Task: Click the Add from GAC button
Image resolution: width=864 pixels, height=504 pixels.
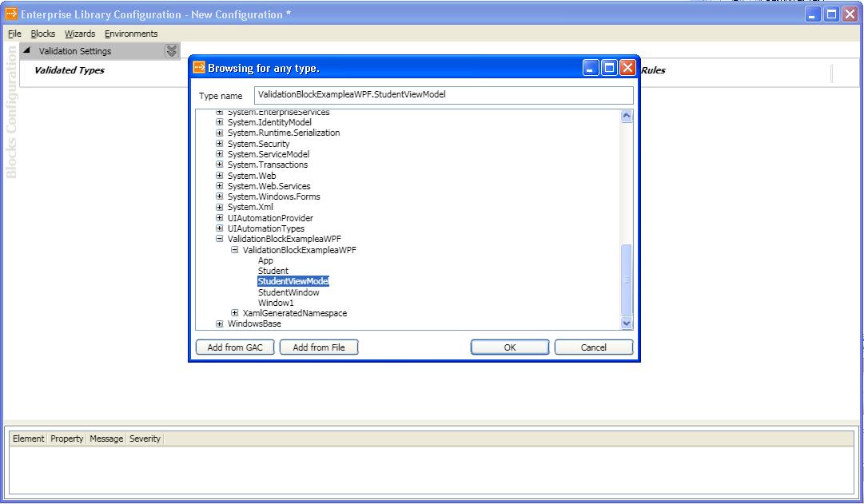Action: point(234,347)
